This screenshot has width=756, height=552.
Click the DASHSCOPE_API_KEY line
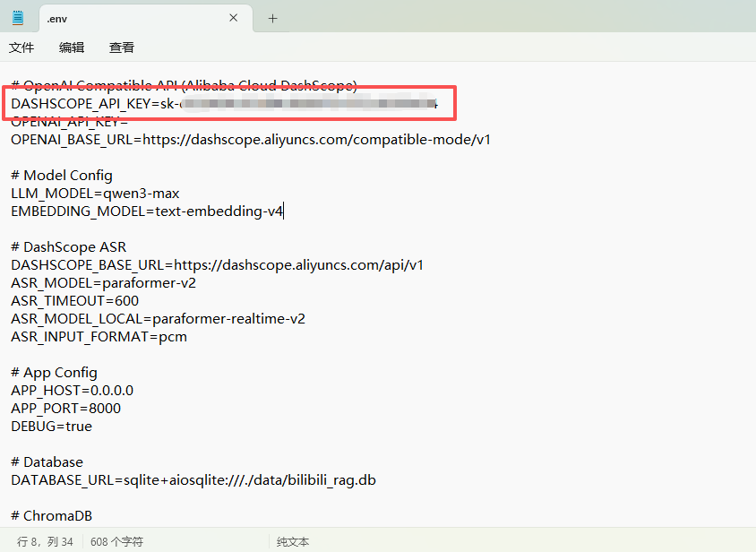224,104
